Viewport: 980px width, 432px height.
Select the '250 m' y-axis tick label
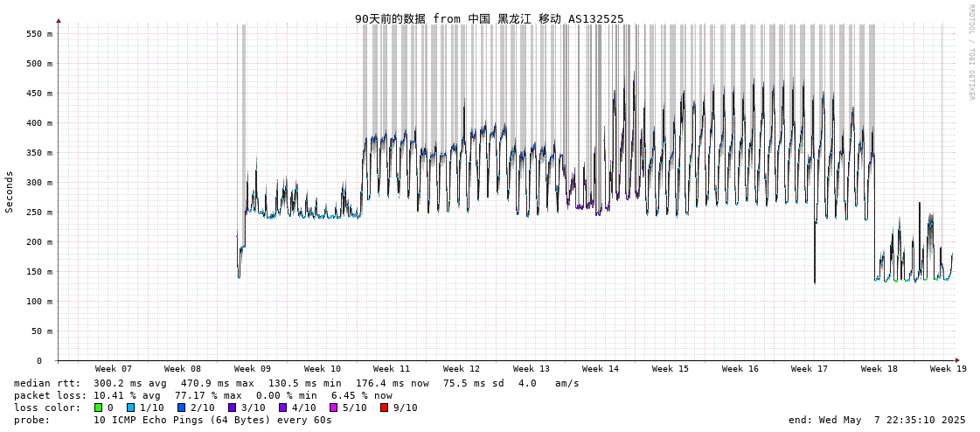(x=40, y=212)
